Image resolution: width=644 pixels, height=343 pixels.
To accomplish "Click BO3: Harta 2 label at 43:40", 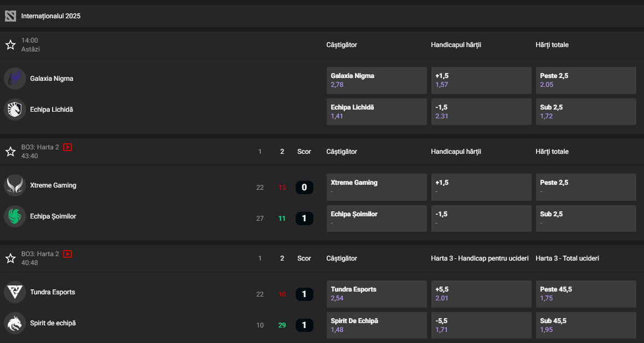I will point(40,147).
